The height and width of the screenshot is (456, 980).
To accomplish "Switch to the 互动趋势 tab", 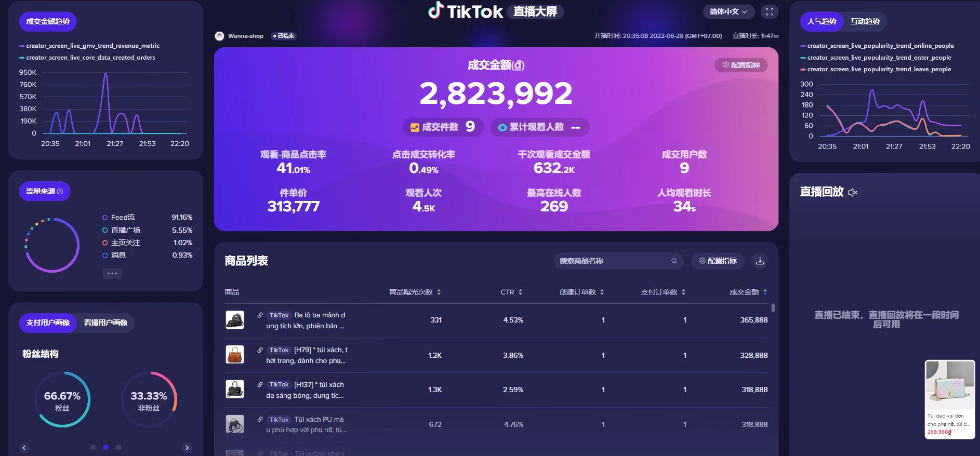I will click(865, 21).
